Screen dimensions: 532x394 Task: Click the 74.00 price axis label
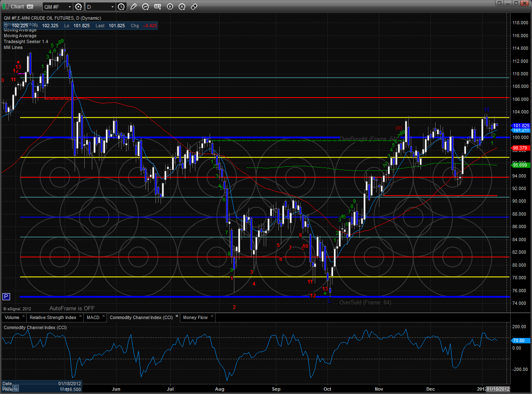pos(520,303)
